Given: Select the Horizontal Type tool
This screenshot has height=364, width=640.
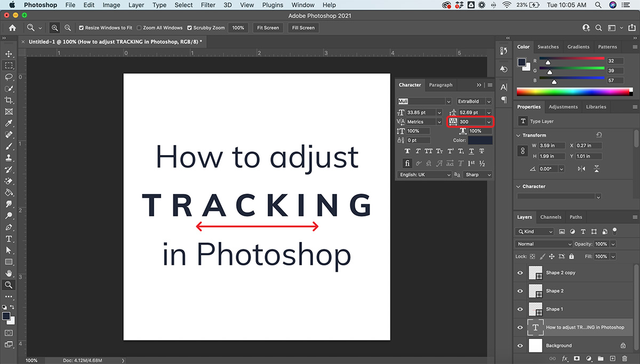Looking at the screenshot, I should point(9,239).
